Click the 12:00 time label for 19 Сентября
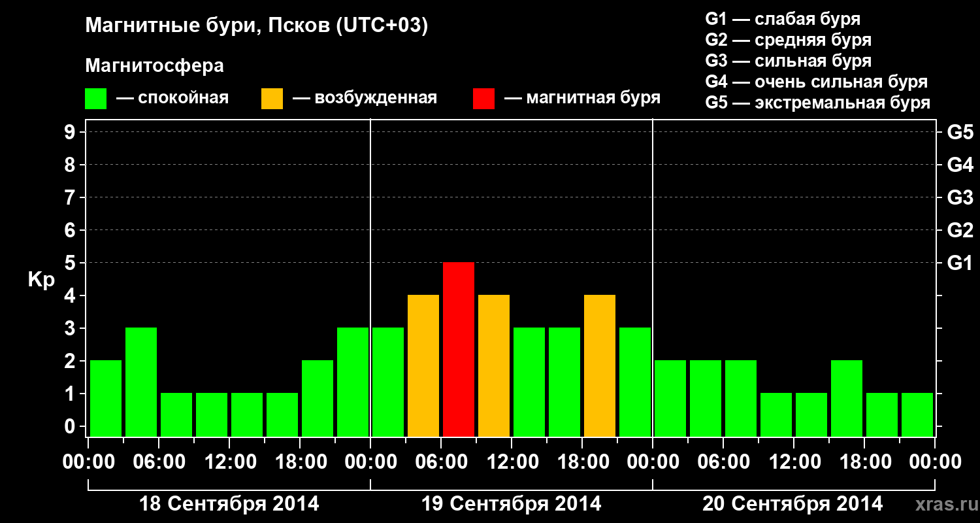Viewport: 980px width, 523px height. tap(512, 462)
